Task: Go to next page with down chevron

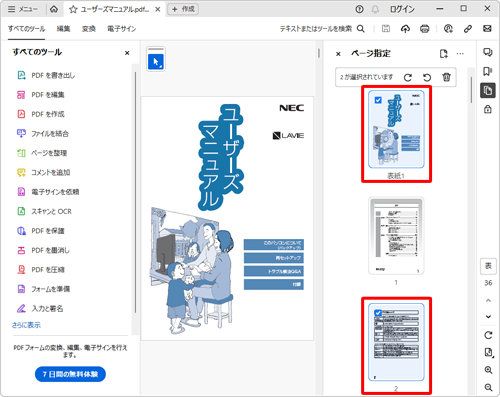Action: pyautogui.click(x=488, y=316)
